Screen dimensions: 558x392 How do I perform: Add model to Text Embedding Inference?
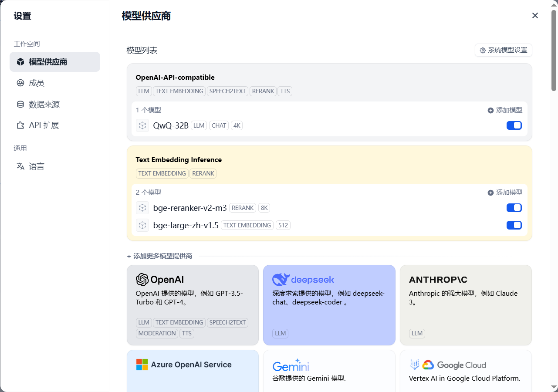[x=505, y=193]
